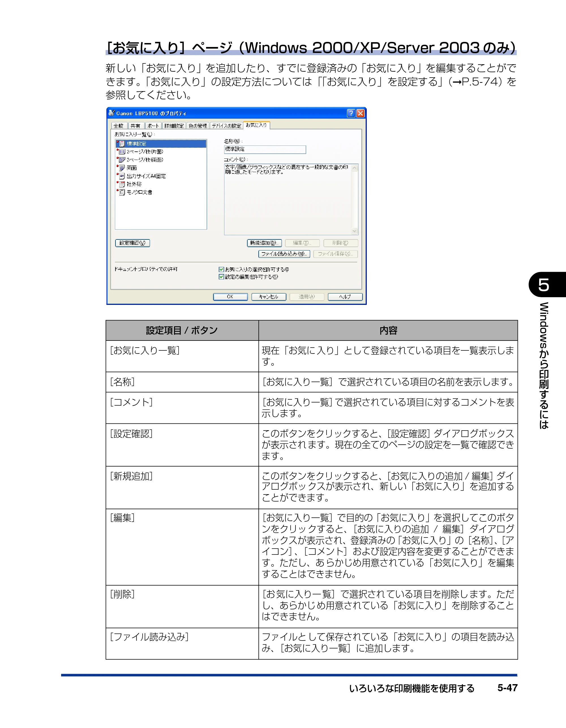
Task: Open the 全般 tab
Action: [x=119, y=126]
